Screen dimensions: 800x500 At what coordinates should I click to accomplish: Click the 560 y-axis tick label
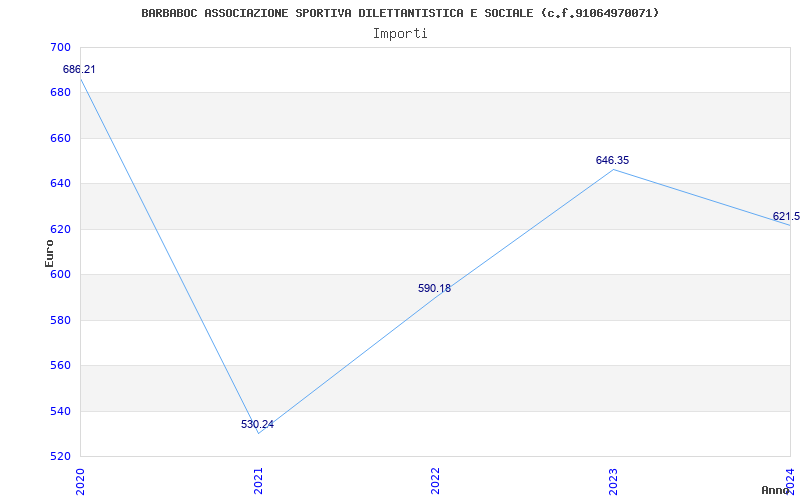tap(61, 366)
